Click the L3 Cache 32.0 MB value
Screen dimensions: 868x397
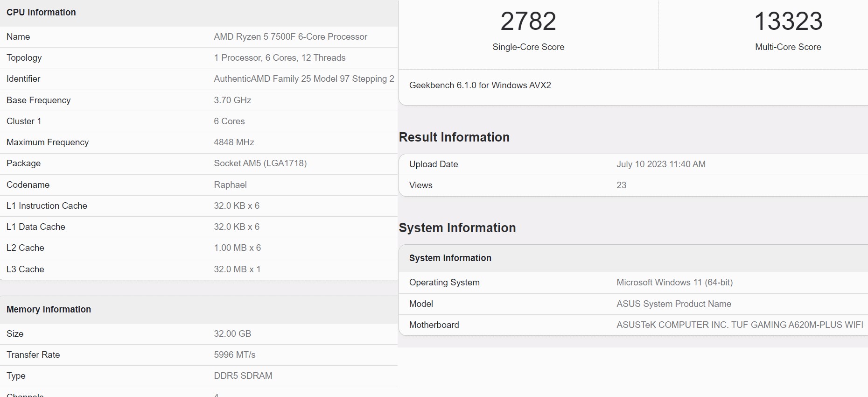click(237, 269)
